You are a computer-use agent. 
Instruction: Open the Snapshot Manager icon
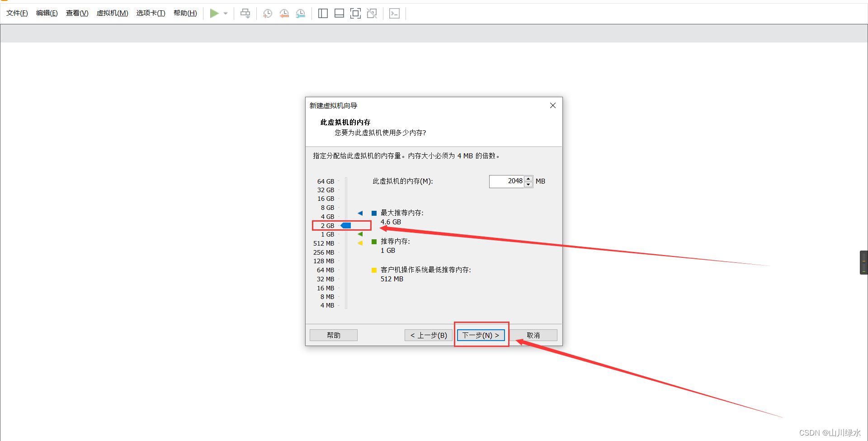point(300,13)
